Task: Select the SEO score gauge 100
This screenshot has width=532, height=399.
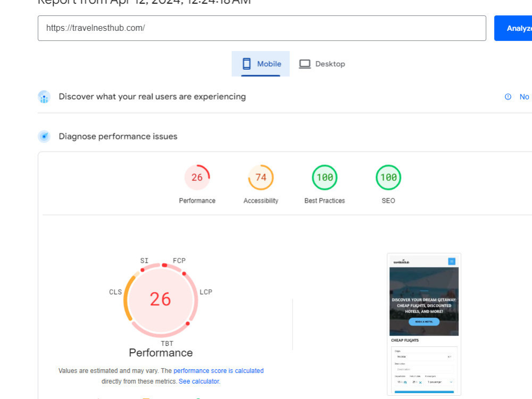Action: point(388,178)
